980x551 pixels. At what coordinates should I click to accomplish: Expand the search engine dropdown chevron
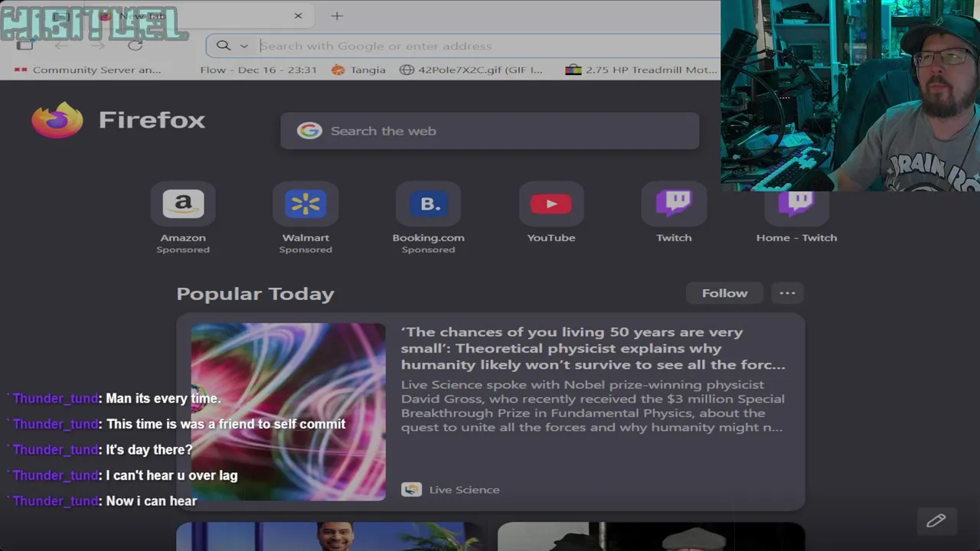click(243, 46)
